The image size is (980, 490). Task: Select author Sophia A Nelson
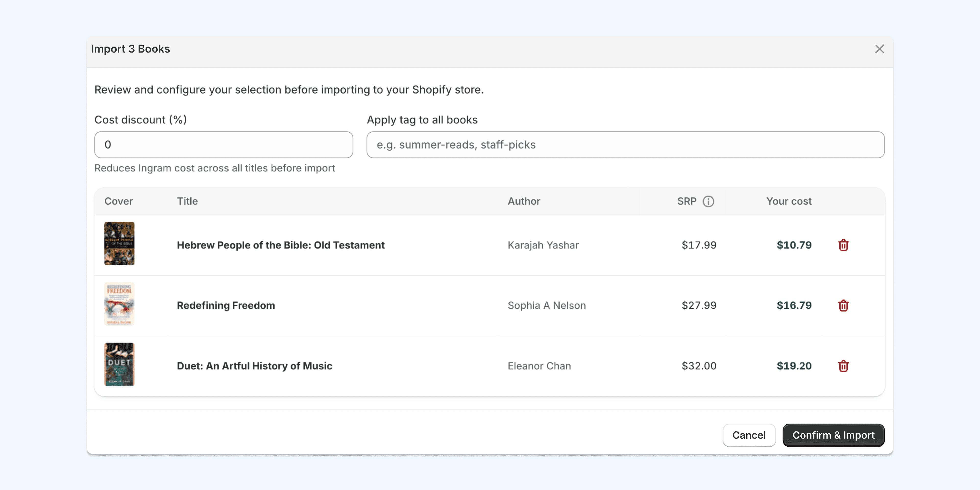pyautogui.click(x=547, y=306)
